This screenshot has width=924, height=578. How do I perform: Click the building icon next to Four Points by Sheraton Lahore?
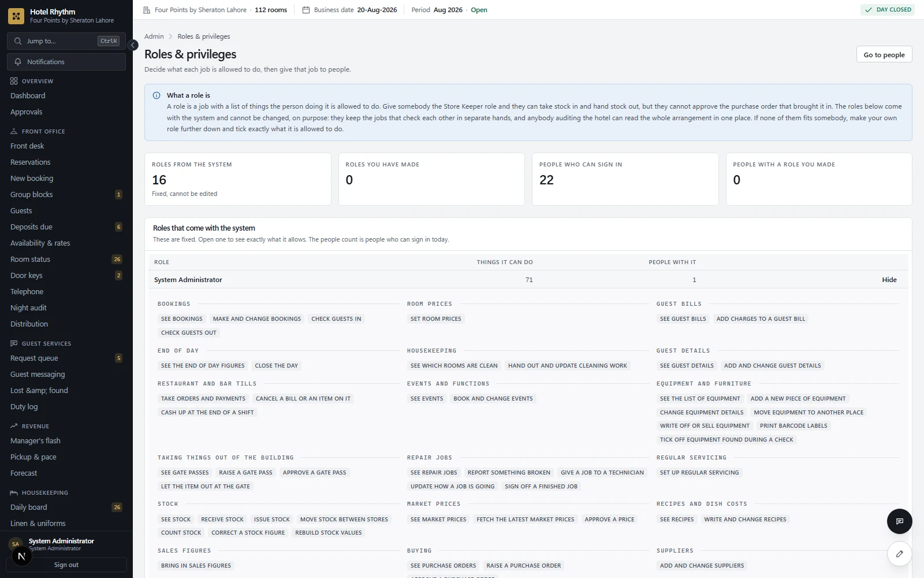[147, 10]
